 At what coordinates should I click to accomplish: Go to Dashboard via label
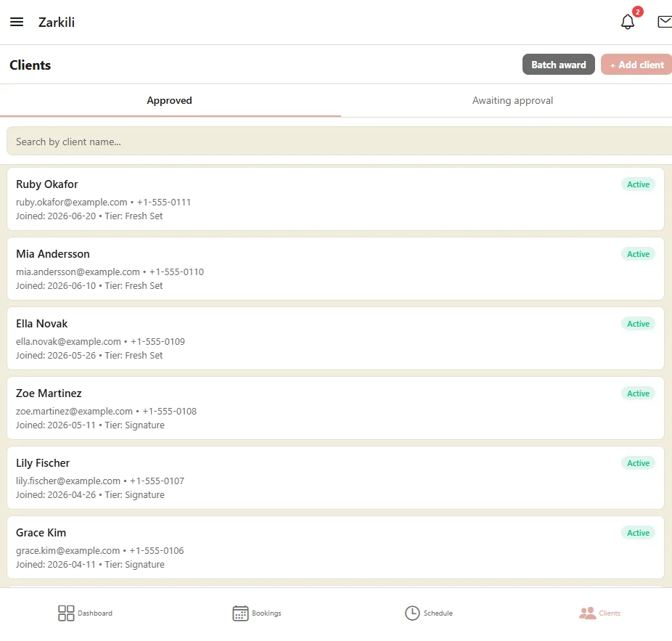(x=95, y=613)
